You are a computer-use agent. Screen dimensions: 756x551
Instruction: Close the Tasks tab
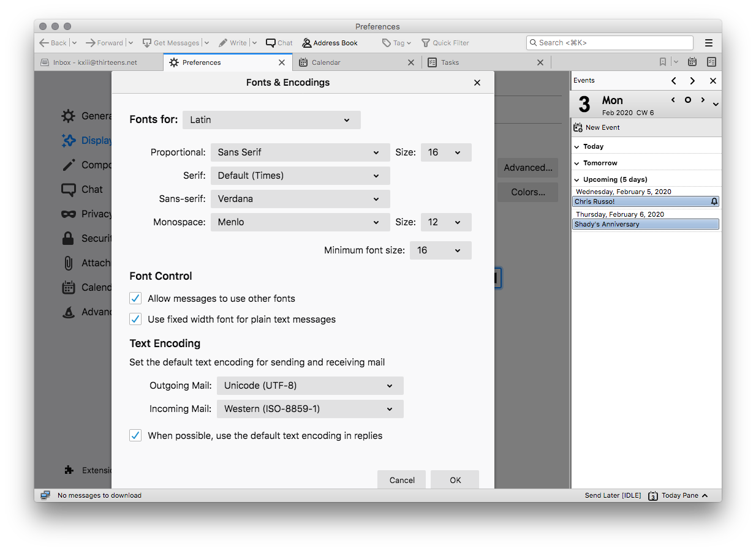point(540,62)
